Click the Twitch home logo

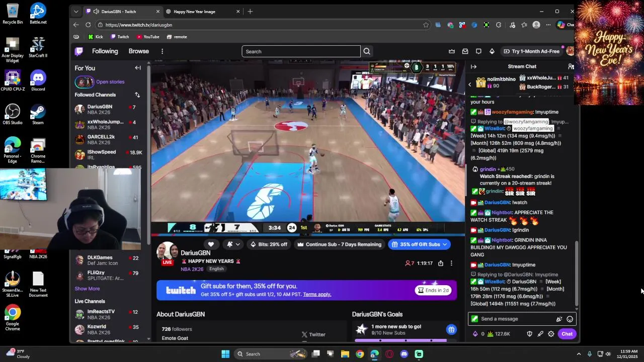pos(79,51)
